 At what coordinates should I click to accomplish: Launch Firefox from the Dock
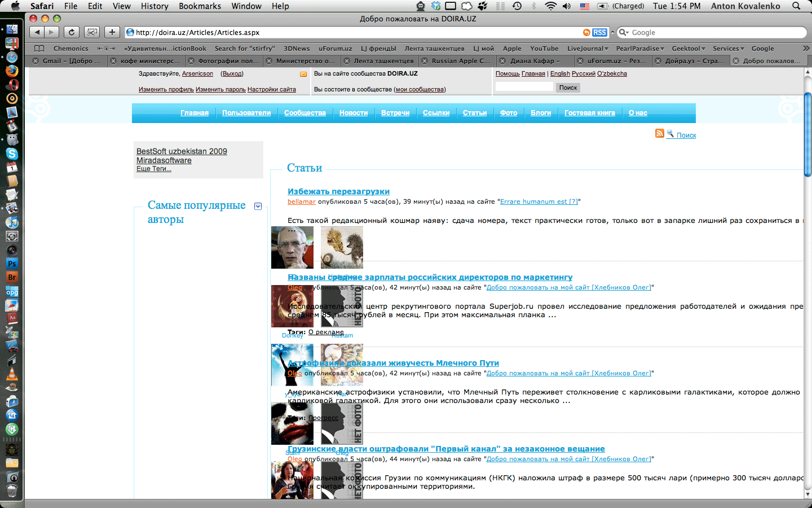pos(12,71)
